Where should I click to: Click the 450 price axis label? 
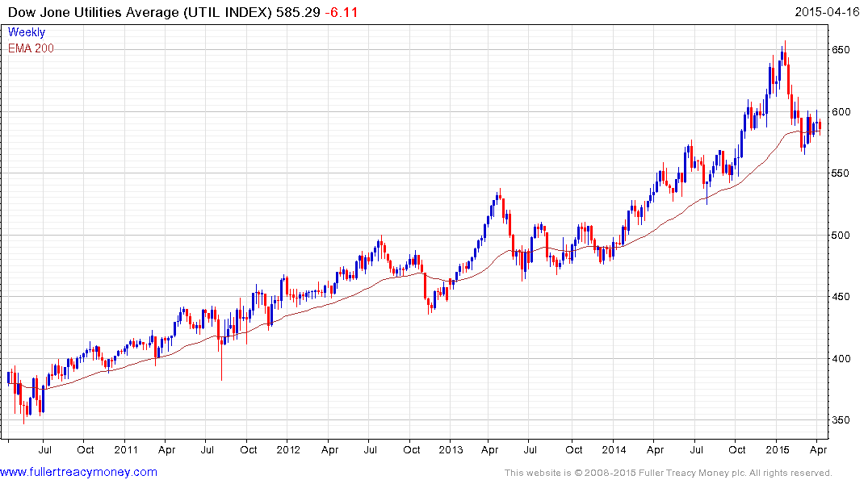point(842,297)
